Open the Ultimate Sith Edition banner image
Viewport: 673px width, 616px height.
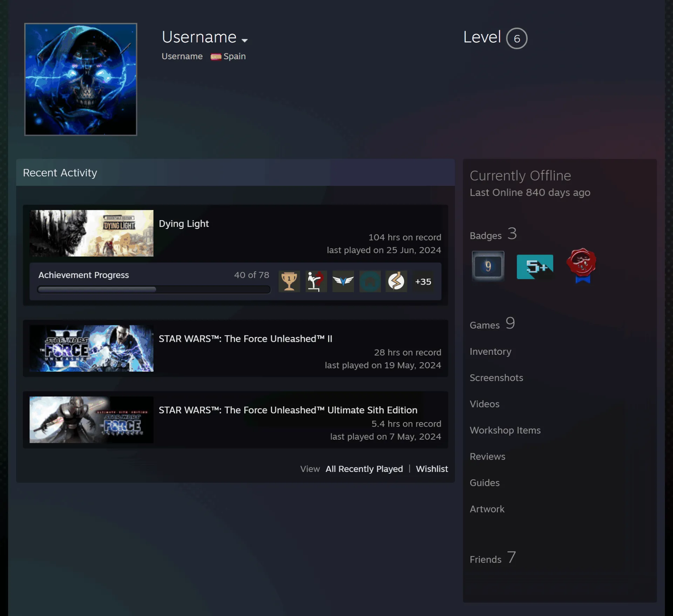(x=91, y=420)
